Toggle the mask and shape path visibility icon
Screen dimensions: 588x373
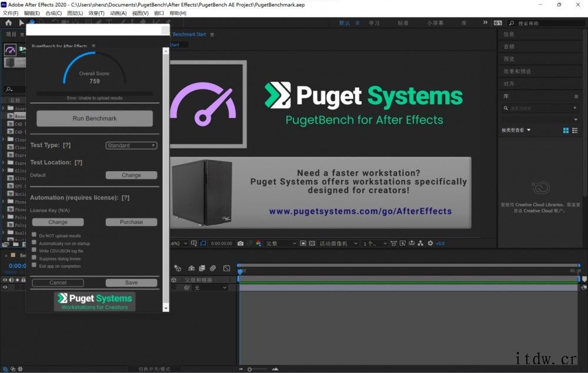(x=203, y=244)
